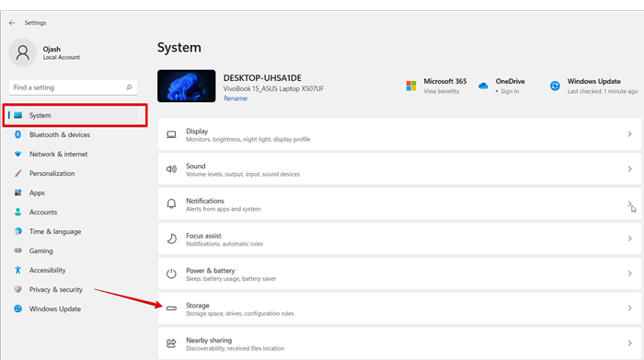Click the OneDrive cloud icon

483,86
